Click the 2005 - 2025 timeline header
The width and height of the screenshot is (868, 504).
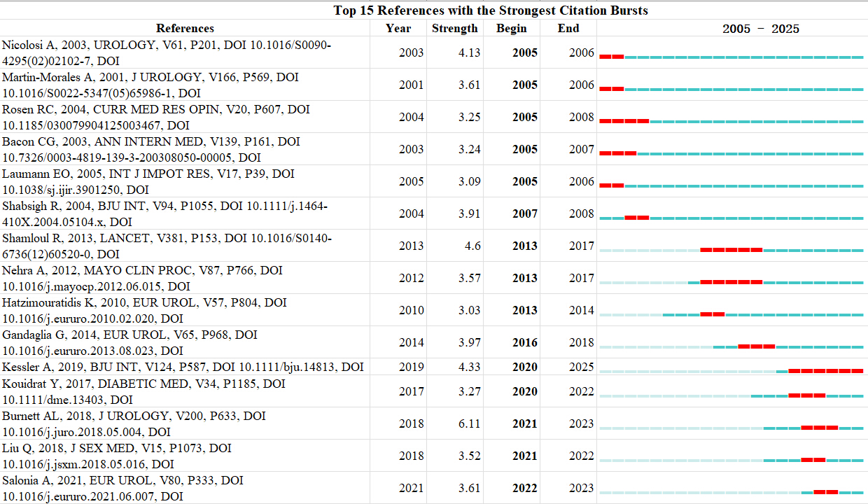point(761,29)
